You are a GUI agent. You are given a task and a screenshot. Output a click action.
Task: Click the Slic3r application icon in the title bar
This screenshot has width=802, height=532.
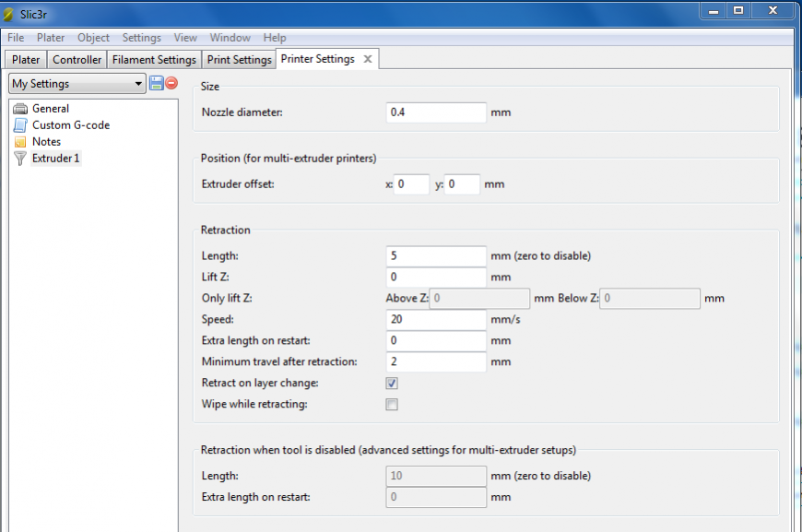(x=8, y=15)
